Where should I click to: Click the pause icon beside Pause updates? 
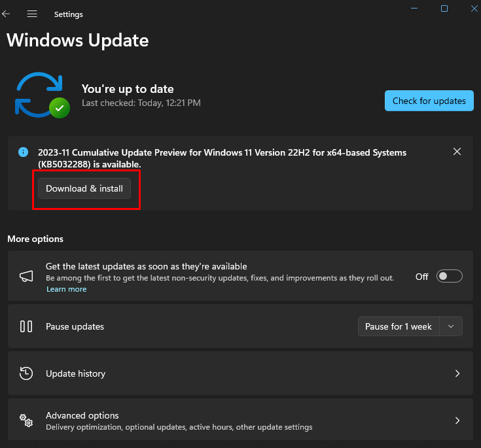click(x=26, y=326)
